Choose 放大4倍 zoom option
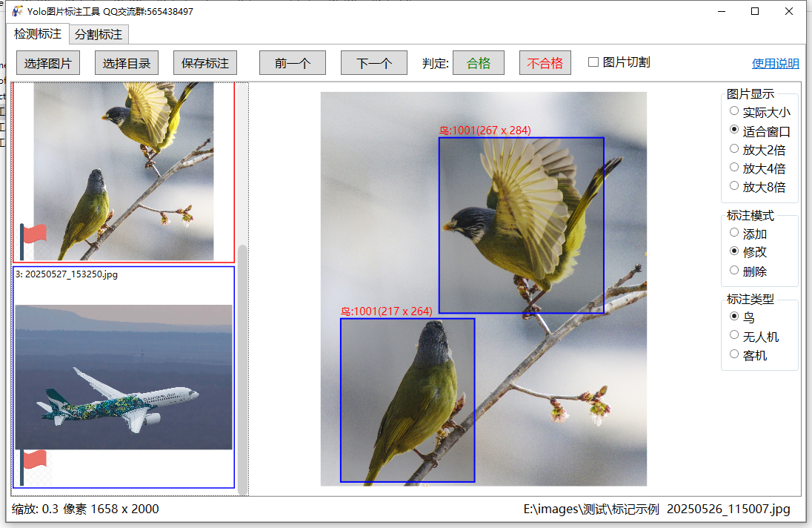812x528 pixels. pos(733,168)
